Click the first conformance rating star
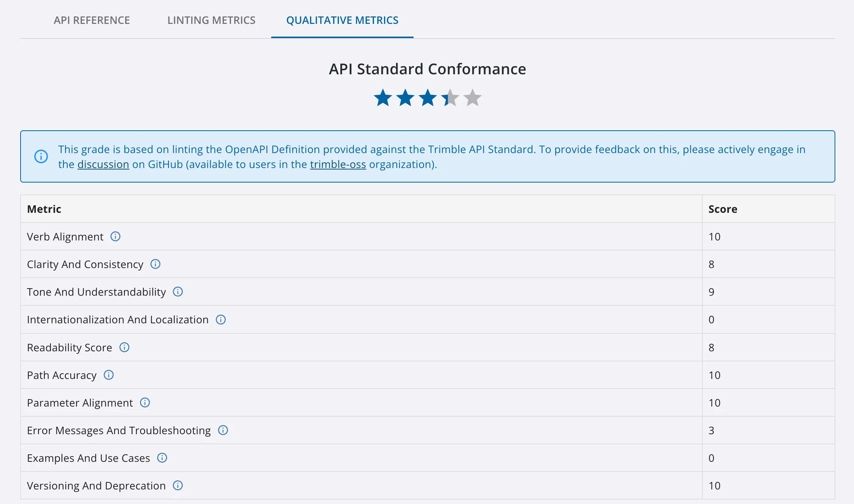The image size is (854, 504). click(383, 98)
